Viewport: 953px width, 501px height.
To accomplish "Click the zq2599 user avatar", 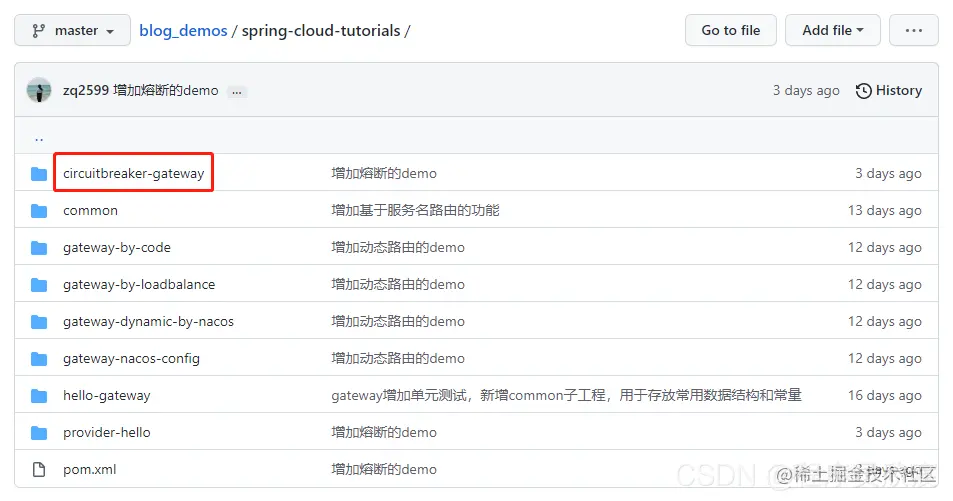I will 39,91.
